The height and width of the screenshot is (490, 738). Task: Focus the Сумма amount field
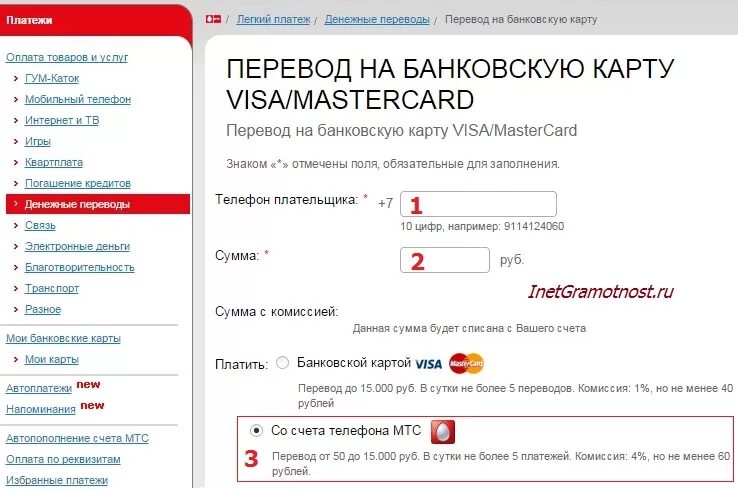[445, 260]
